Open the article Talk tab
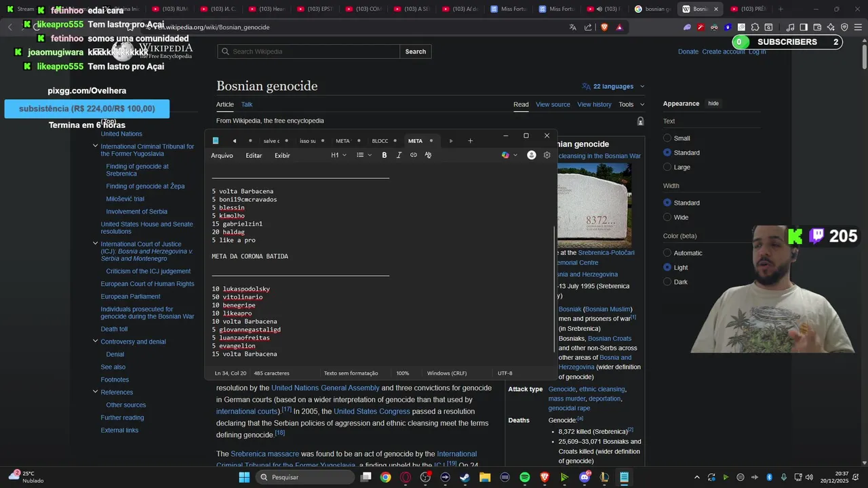The height and width of the screenshot is (488, 868). coord(247,104)
